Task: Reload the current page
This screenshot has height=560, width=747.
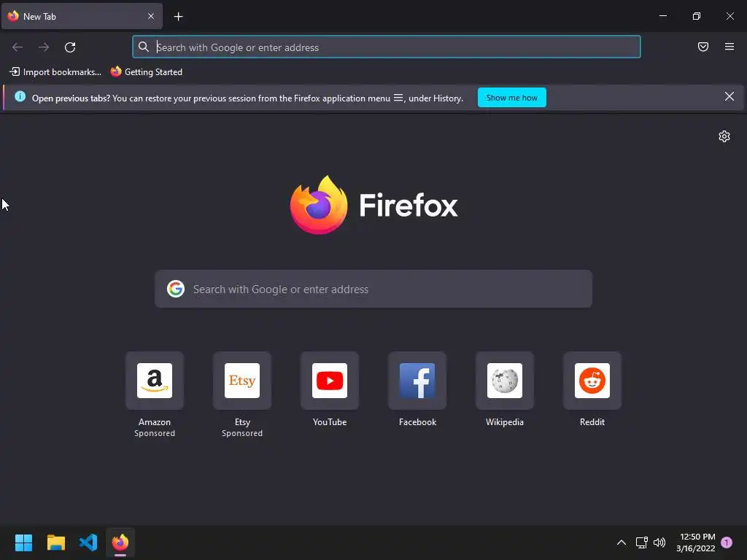Action: [70, 47]
